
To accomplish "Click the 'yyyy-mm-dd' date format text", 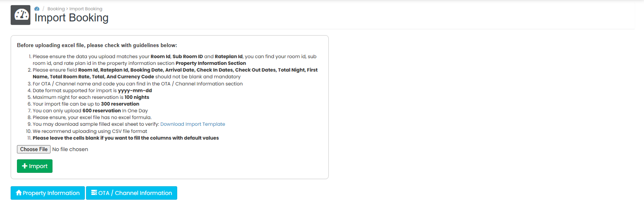I will pyautogui.click(x=135, y=91).
